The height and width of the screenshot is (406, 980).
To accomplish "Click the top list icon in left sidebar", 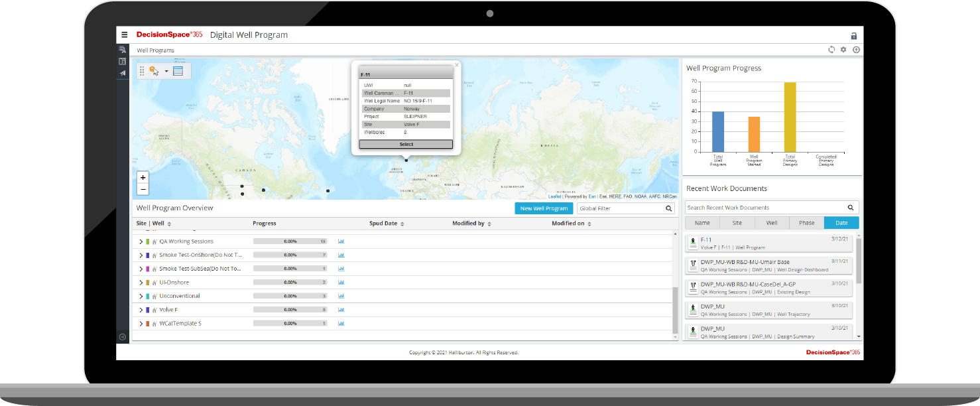I will click(123, 50).
